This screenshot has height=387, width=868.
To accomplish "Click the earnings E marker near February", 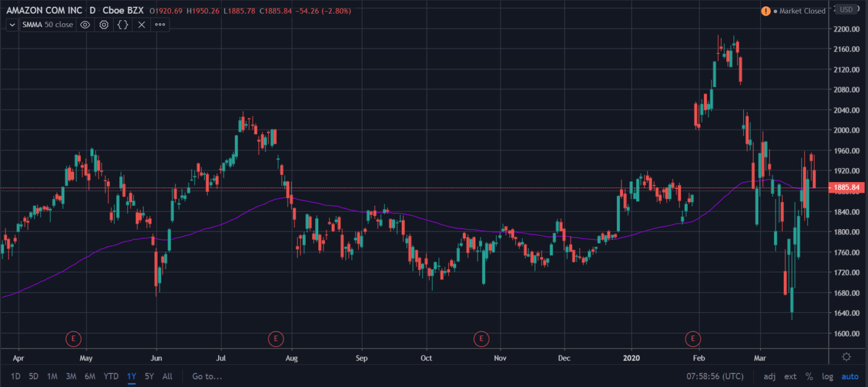I will [x=693, y=338].
